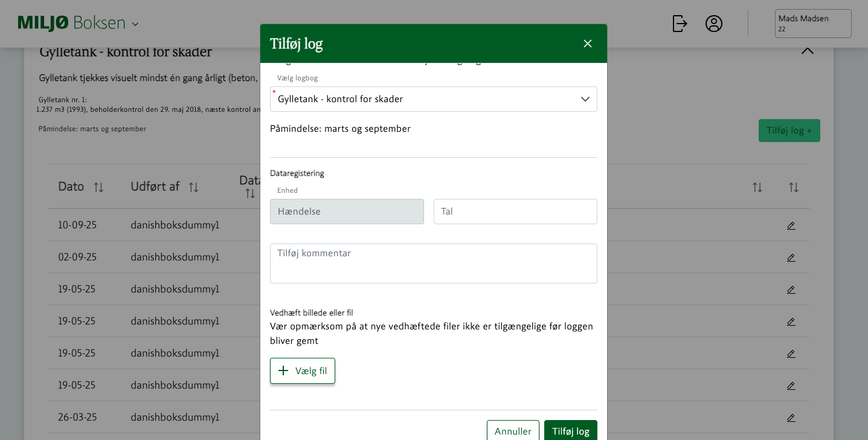Click plus icon on Vælg fil button
The image size is (868, 440).
click(283, 370)
